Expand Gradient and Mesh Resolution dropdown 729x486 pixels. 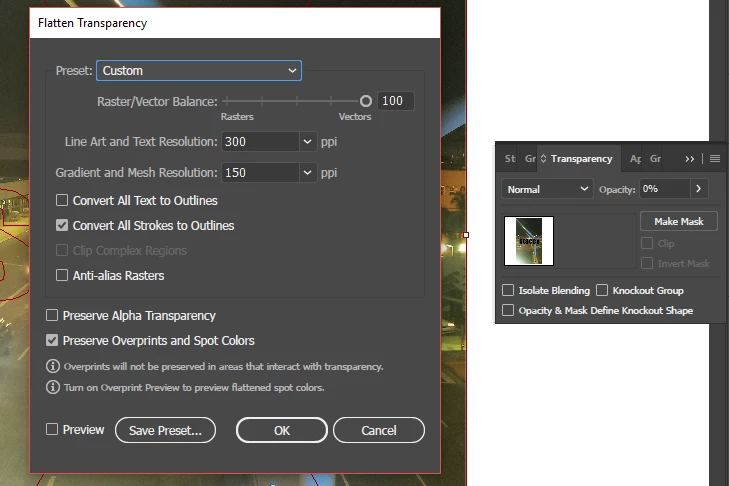tap(307, 173)
